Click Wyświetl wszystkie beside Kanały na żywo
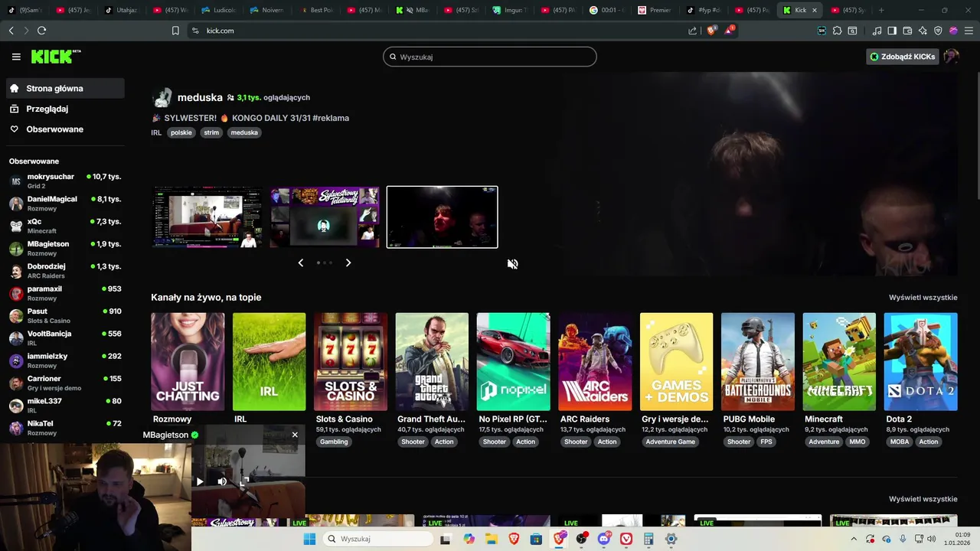 [923, 298]
